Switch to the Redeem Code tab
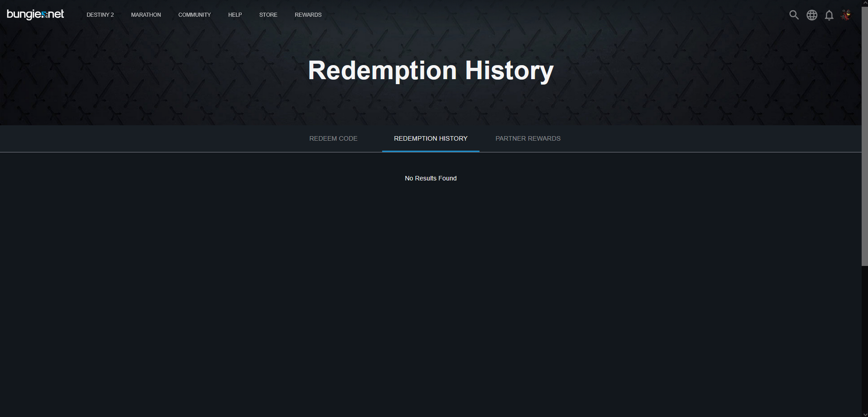 (x=333, y=138)
